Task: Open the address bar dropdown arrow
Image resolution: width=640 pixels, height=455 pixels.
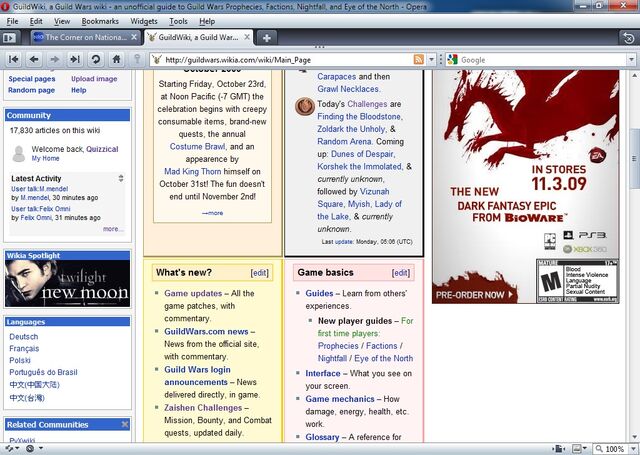Action: (431, 60)
